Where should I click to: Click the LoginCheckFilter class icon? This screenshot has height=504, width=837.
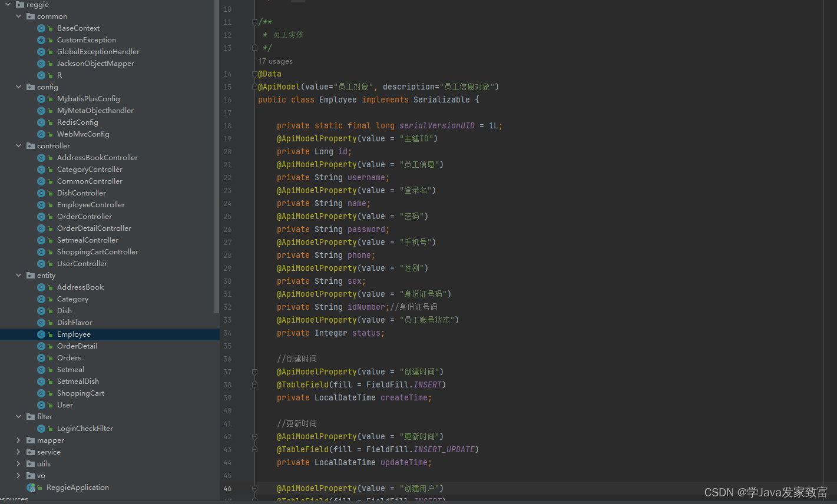pos(41,429)
